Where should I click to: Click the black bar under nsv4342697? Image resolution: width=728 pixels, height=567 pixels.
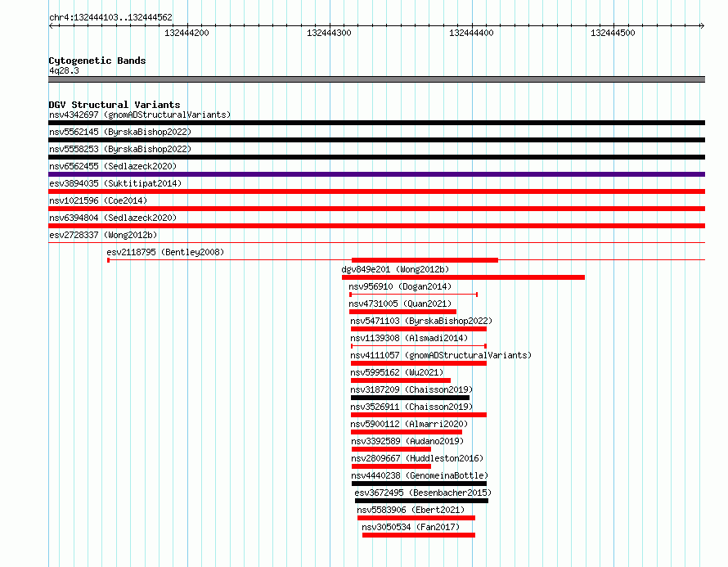click(376, 123)
